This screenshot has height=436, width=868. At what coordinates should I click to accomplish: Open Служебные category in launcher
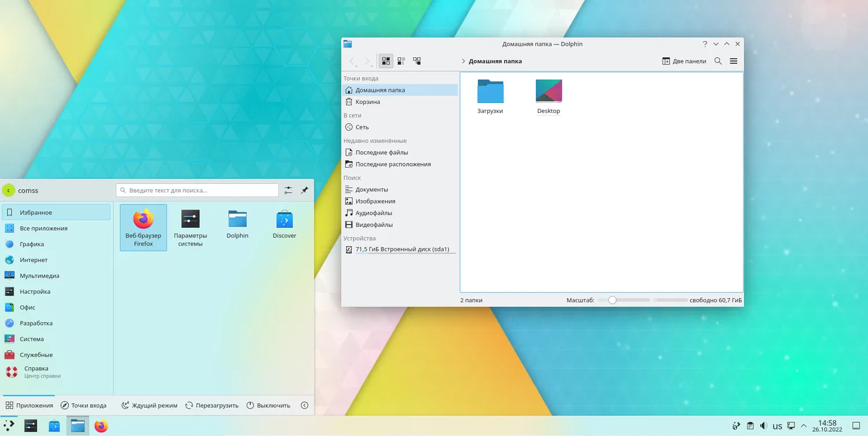coord(56,355)
